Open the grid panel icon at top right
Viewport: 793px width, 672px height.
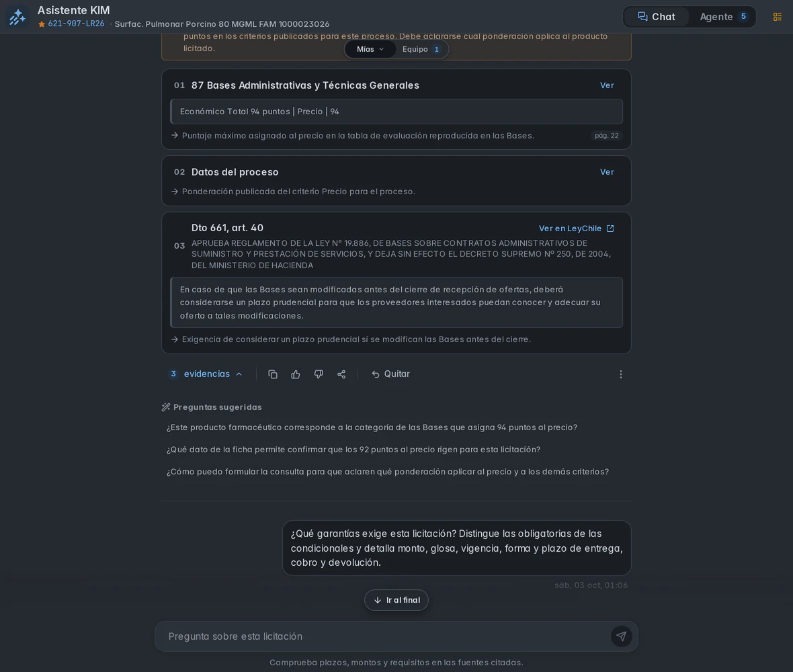tap(778, 17)
